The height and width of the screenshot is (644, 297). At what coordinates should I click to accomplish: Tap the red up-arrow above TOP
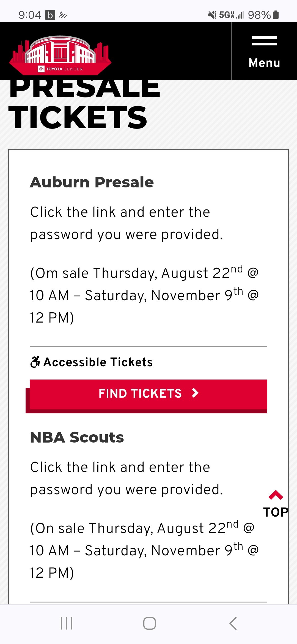(x=276, y=495)
